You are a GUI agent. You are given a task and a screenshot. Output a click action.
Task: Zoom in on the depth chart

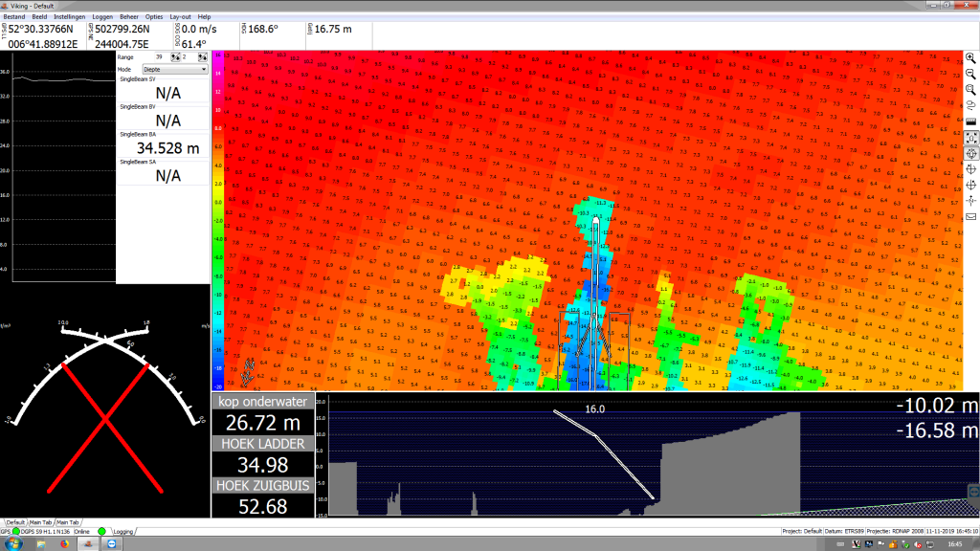tap(970, 58)
